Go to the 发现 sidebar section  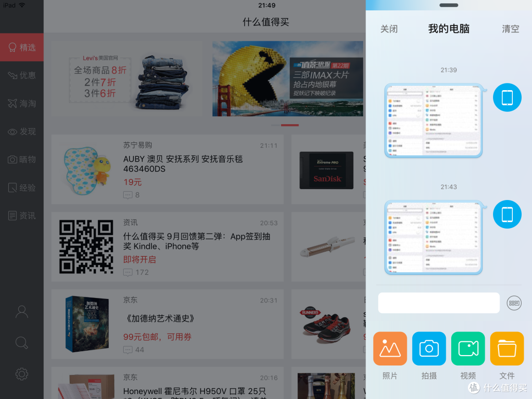pyautogui.click(x=22, y=132)
